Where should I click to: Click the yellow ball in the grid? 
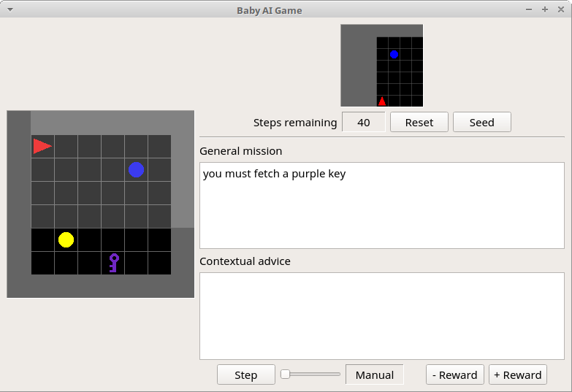66,239
